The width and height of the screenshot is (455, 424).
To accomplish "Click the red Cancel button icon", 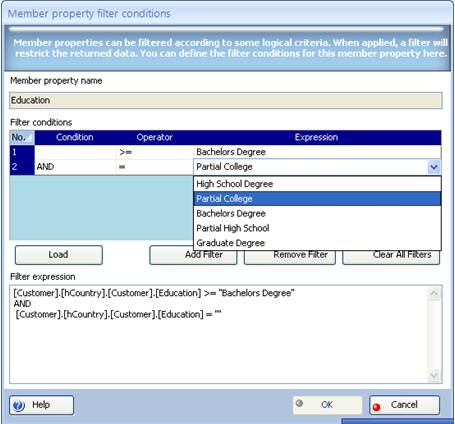I will pos(376,407).
